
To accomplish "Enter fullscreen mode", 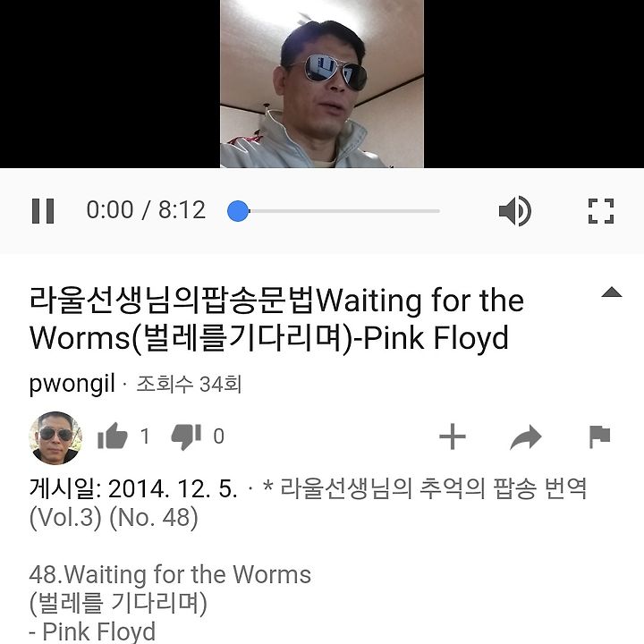I will (x=601, y=211).
